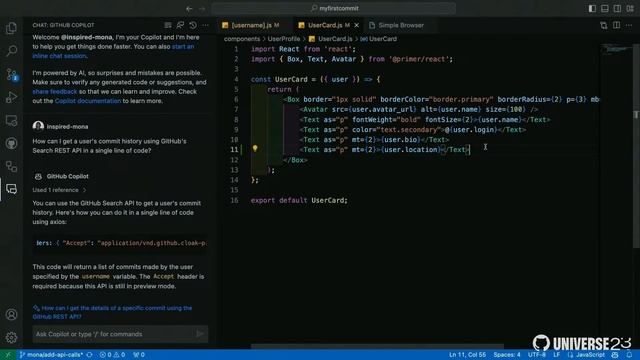This screenshot has height=360, width=640.
Task: Open errors and warnings count in status bar
Action: (x=112, y=355)
